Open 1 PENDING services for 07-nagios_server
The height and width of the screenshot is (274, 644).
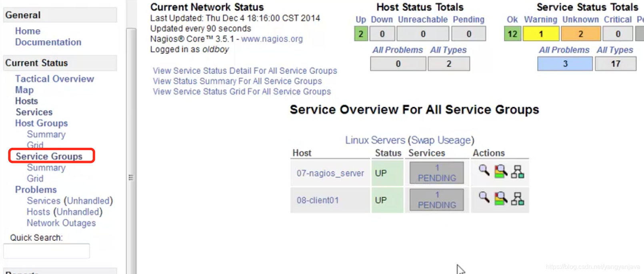437,173
